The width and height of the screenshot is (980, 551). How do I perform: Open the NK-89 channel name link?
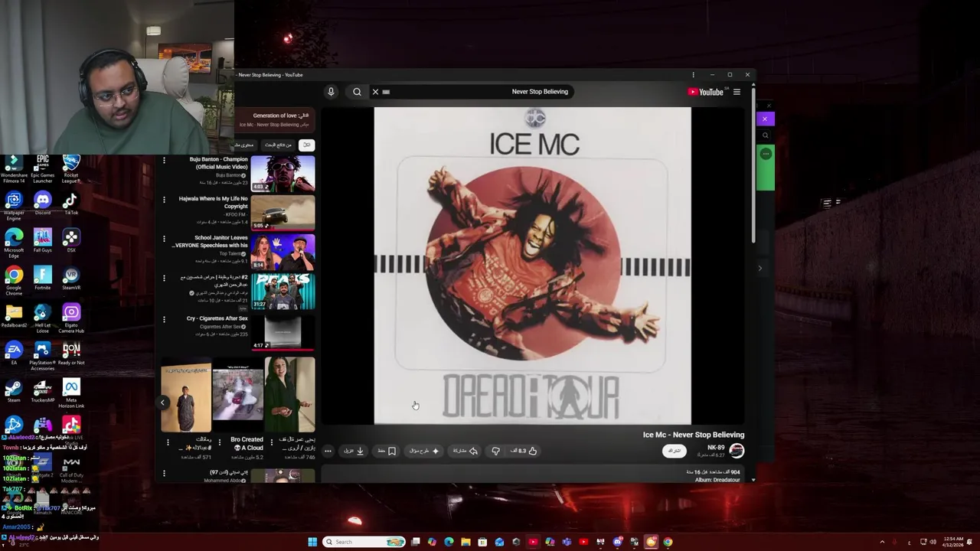coord(716,448)
